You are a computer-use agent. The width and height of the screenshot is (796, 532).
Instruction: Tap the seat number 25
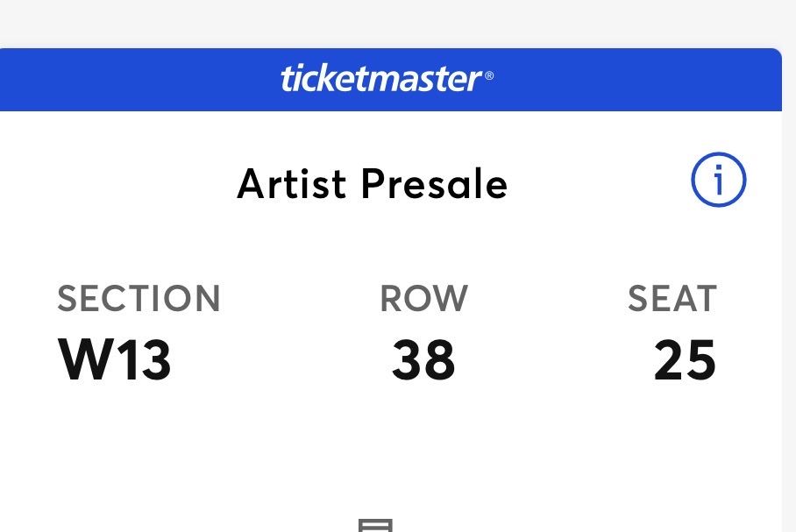point(685,359)
